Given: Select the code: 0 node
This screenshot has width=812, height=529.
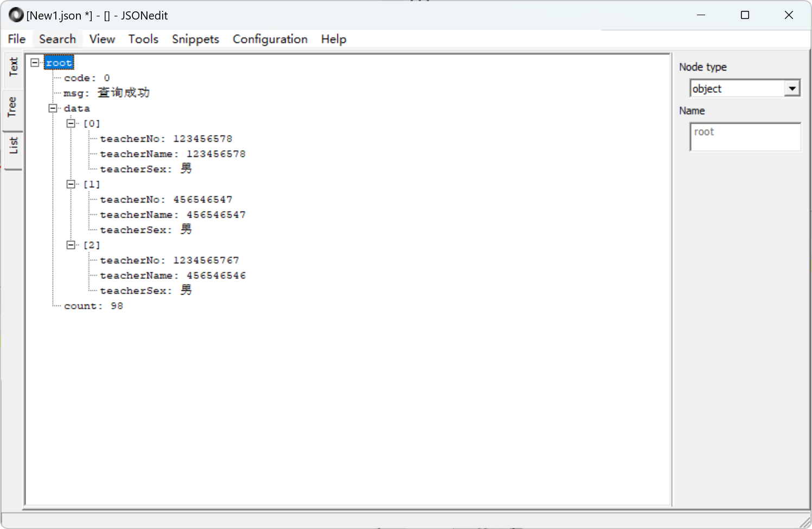Looking at the screenshot, I should [87, 78].
